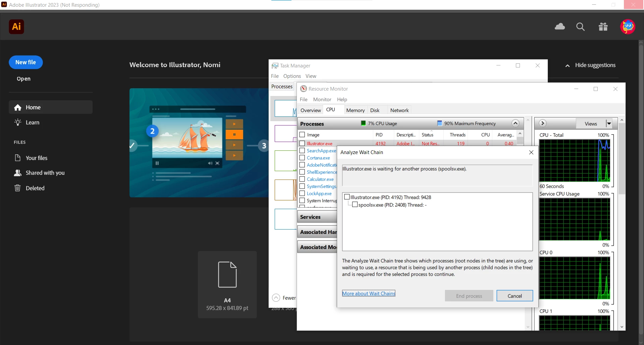Open the Options menu in Task Manager

coord(292,76)
